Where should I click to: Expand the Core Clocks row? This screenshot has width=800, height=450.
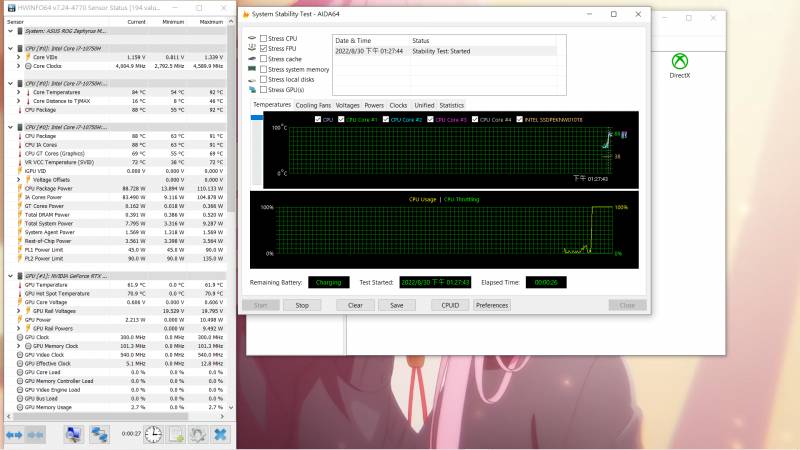coord(18,66)
